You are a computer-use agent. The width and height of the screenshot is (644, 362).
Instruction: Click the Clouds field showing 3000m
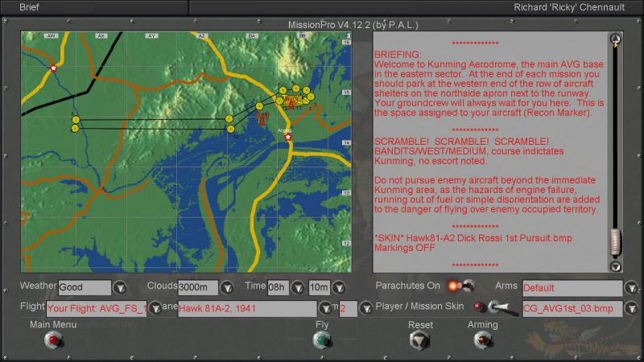tap(197, 287)
